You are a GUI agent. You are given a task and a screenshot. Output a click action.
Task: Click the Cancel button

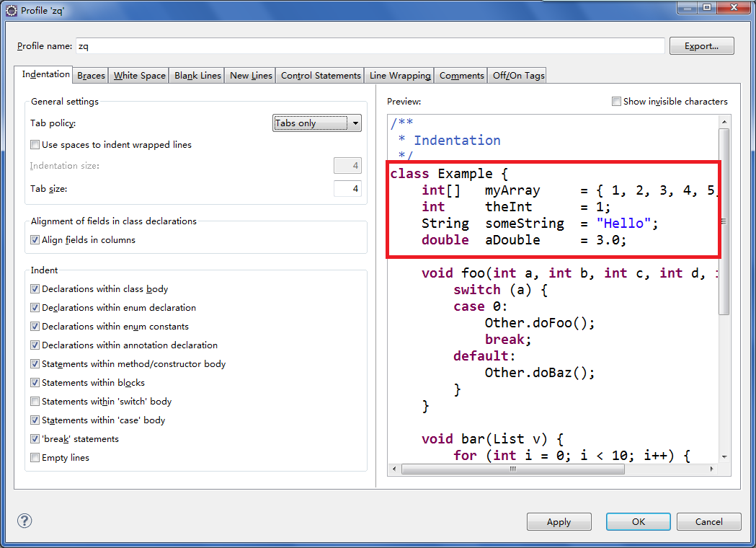click(708, 522)
